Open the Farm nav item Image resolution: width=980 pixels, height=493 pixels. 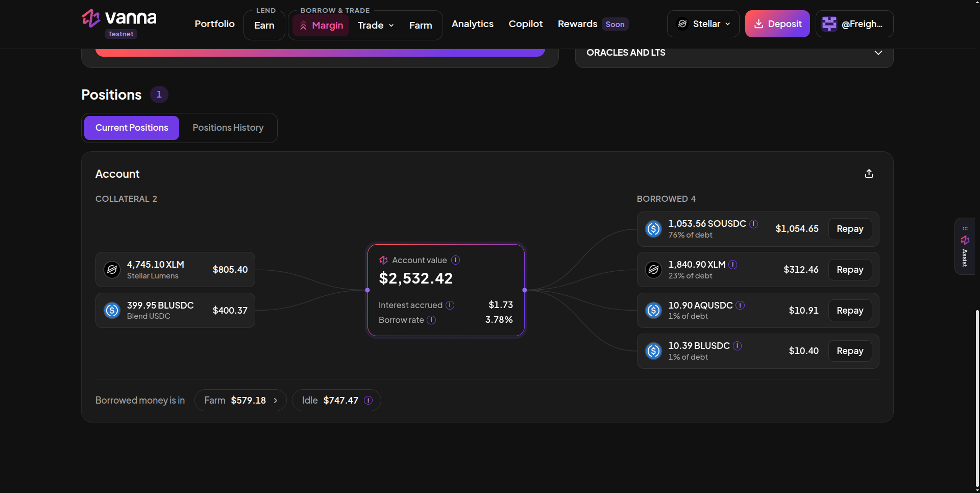[x=421, y=26]
